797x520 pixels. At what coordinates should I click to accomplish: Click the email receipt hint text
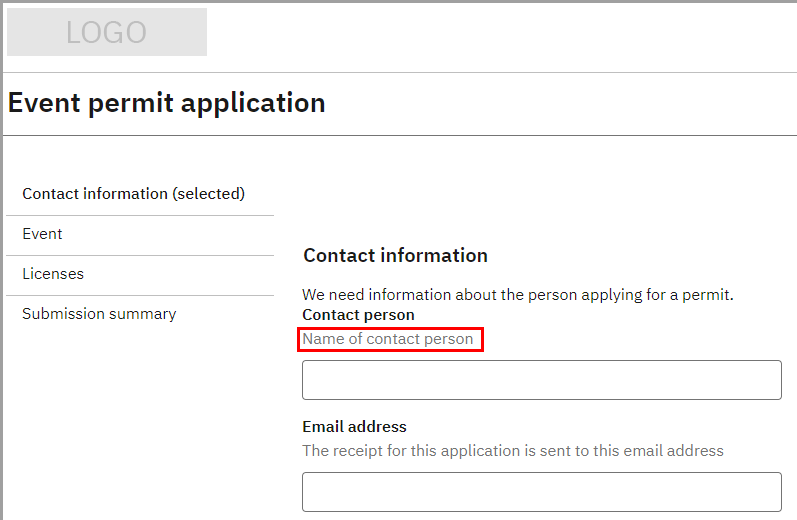(512, 451)
